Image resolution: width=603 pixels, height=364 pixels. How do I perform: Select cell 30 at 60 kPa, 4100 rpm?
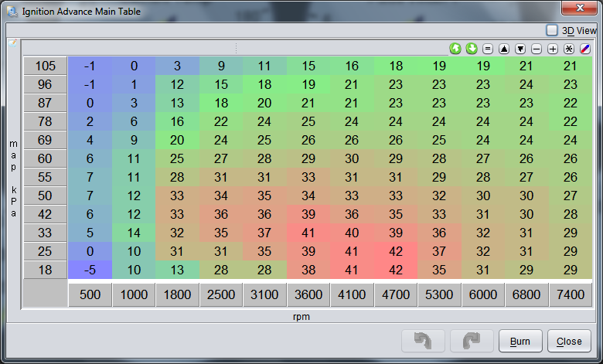point(352,158)
